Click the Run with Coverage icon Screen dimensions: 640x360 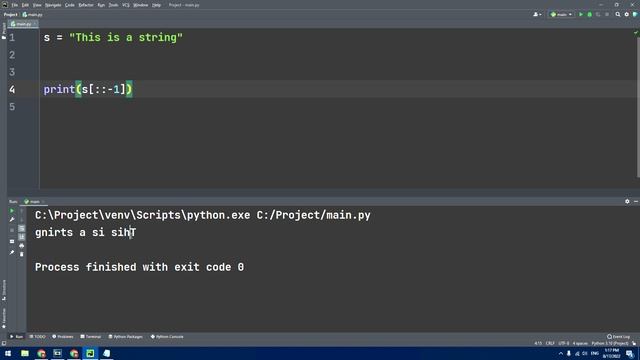pyautogui.click(x=598, y=14)
